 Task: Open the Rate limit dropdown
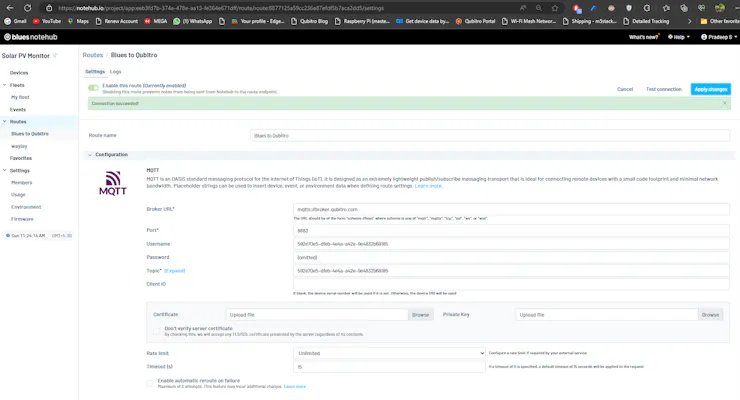point(389,353)
